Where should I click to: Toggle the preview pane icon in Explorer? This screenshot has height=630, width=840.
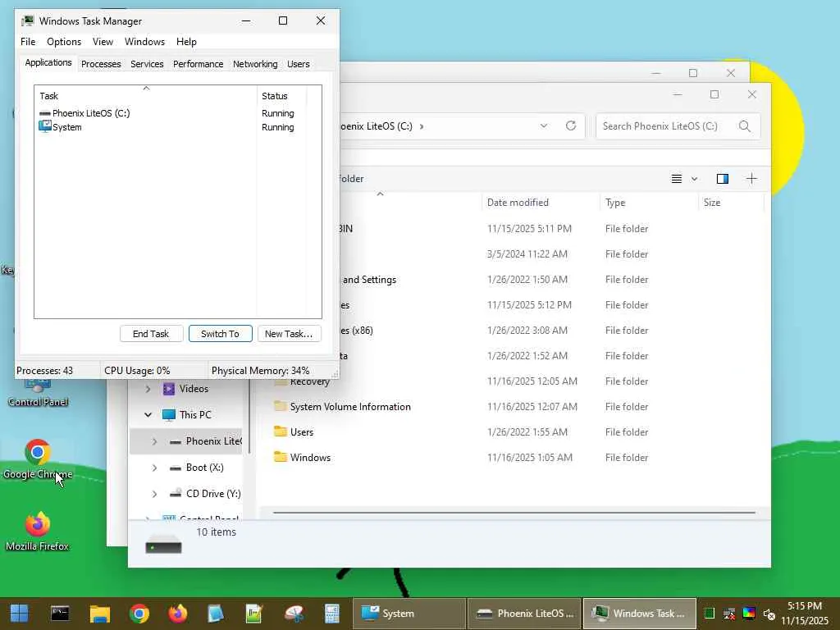[x=722, y=178]
